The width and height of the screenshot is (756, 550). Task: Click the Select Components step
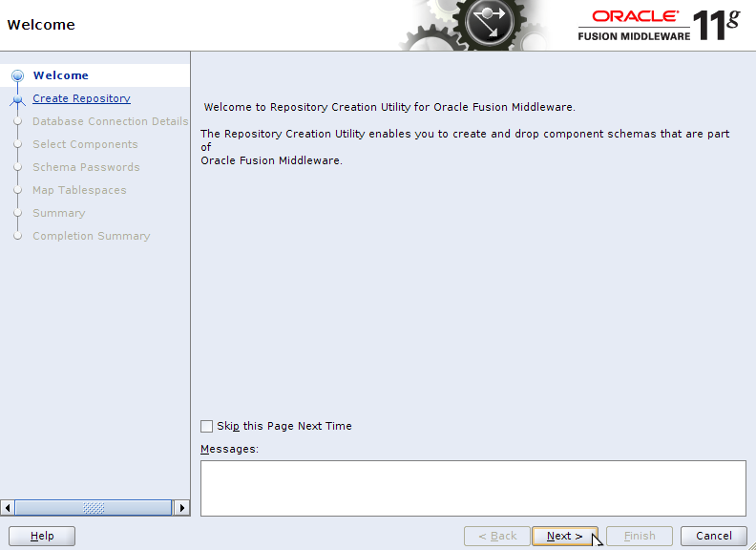pyautogui.click(x=85, y=144)
